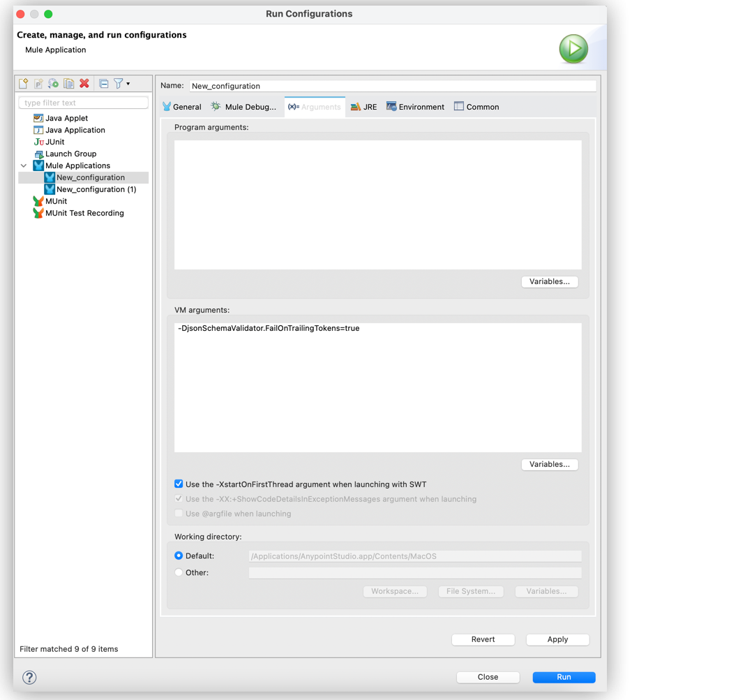Open Variables for VM arguments
This screenshot has height=700, width=752.
tap(550, 464)
